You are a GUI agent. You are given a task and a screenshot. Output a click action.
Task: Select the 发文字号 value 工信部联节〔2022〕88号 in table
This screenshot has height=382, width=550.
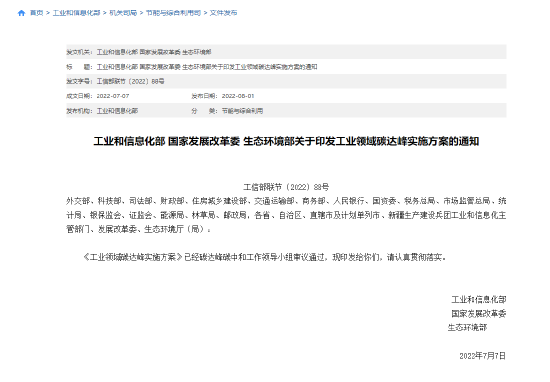click(130, 81)
